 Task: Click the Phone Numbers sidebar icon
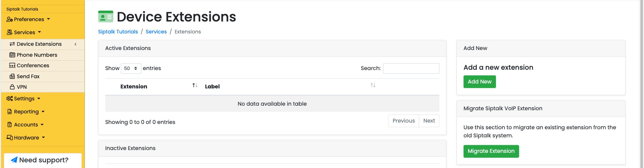[x=12, y=55]
